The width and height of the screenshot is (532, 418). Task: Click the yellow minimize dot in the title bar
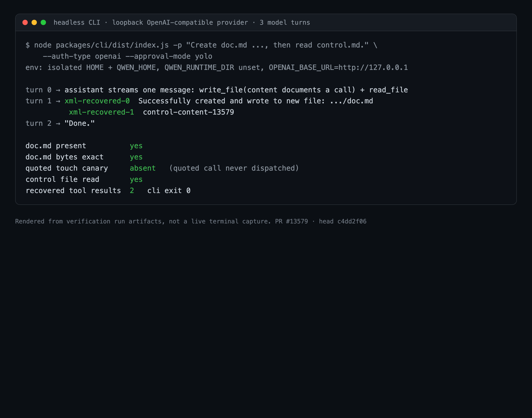34,23
